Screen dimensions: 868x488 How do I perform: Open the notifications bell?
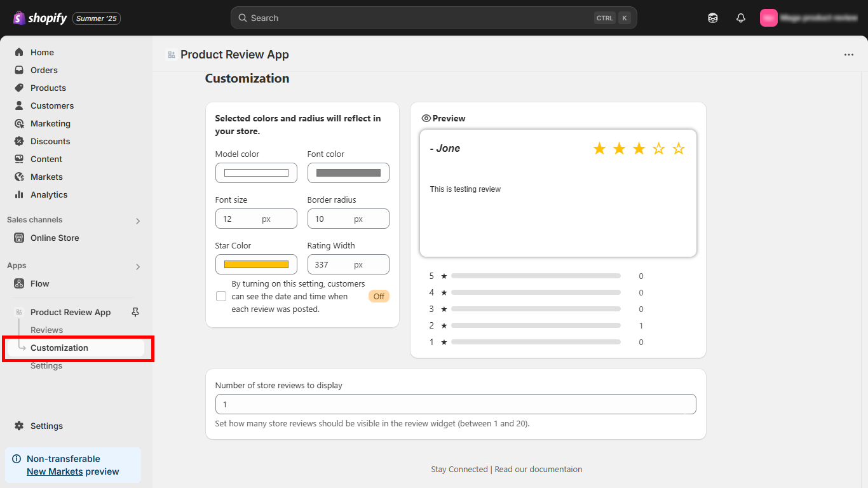pyautogui.click(x=740, y=18)
